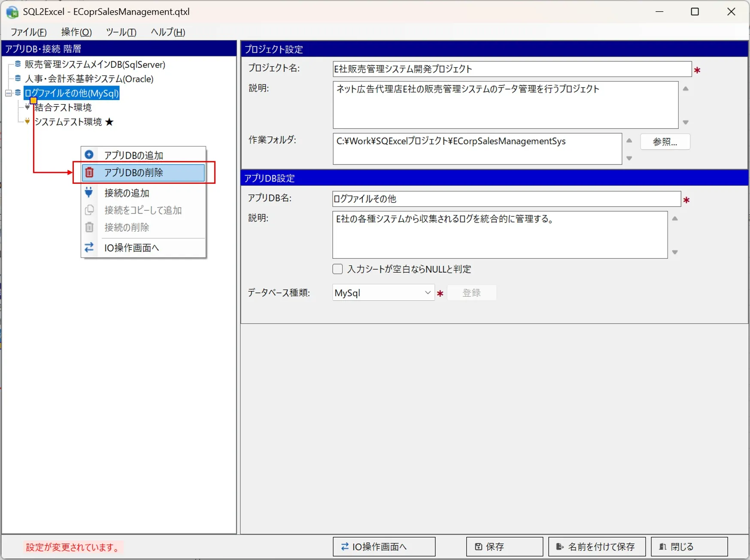Screen dimensions: 750x560
Task: Click database icon of 販売管理システムメインDB
Action: tap(18, 64)
